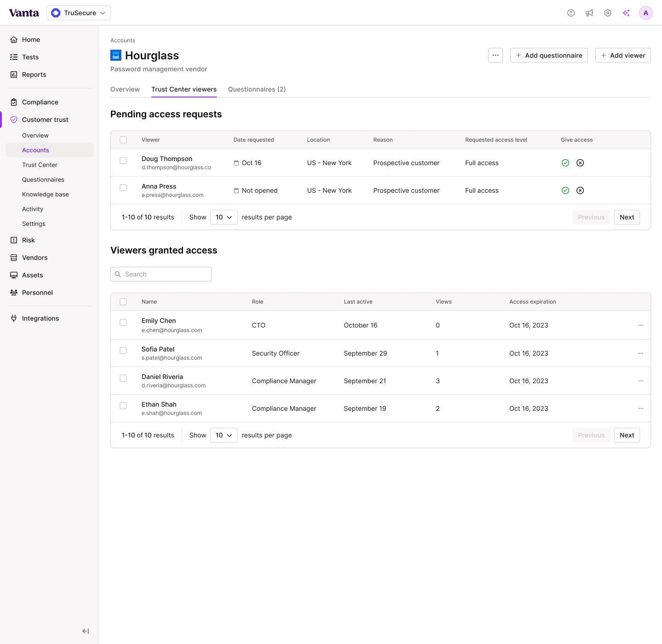662x644 pixels.
Task: Select all viewers granted access checkbox
Action: (123, 302)
